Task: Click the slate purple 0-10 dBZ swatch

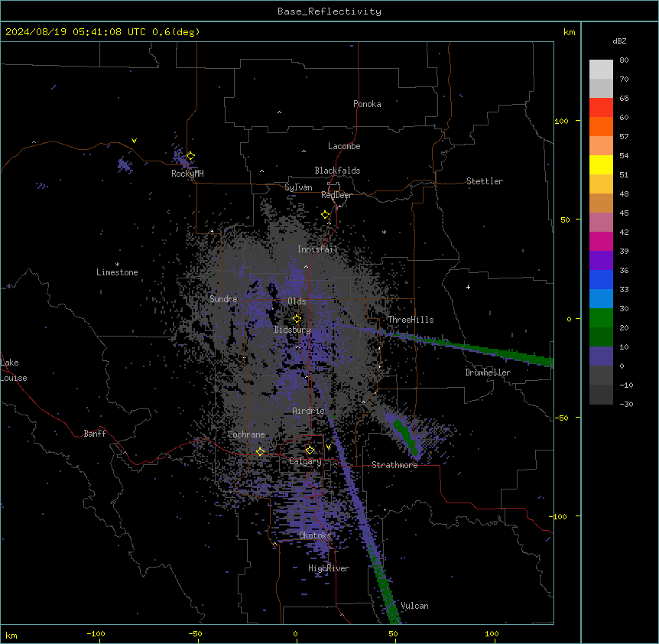Action: (x=601, y=356)
